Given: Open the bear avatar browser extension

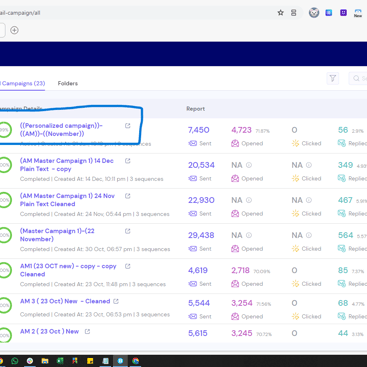Looking at the screenshot, I should point(314,13).
